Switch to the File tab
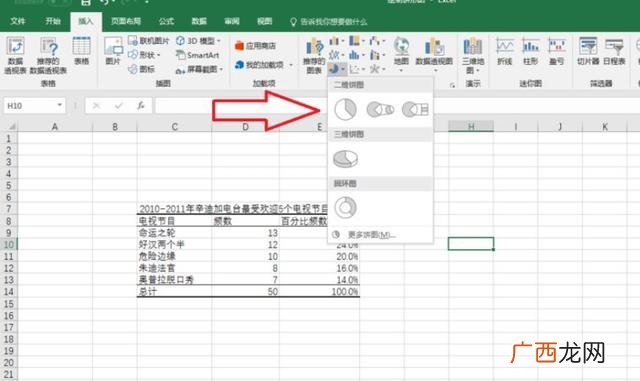Screen dimensions: 640x381 [18, 21]
